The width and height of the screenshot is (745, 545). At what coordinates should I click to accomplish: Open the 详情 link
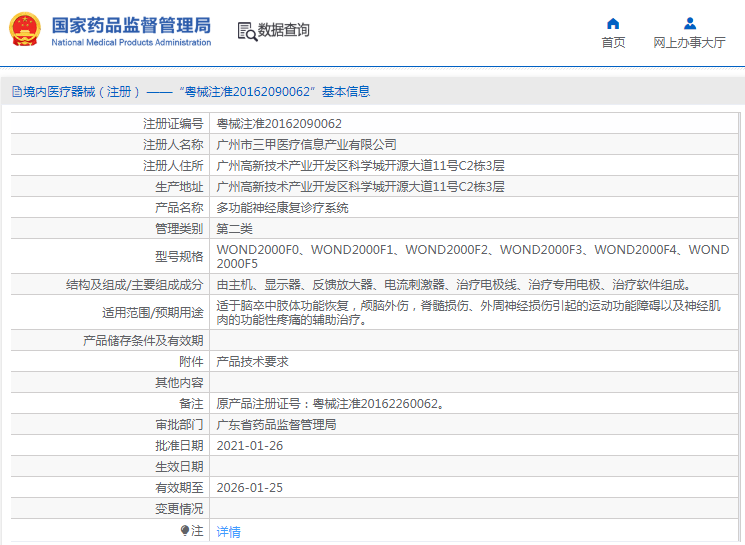229,532
